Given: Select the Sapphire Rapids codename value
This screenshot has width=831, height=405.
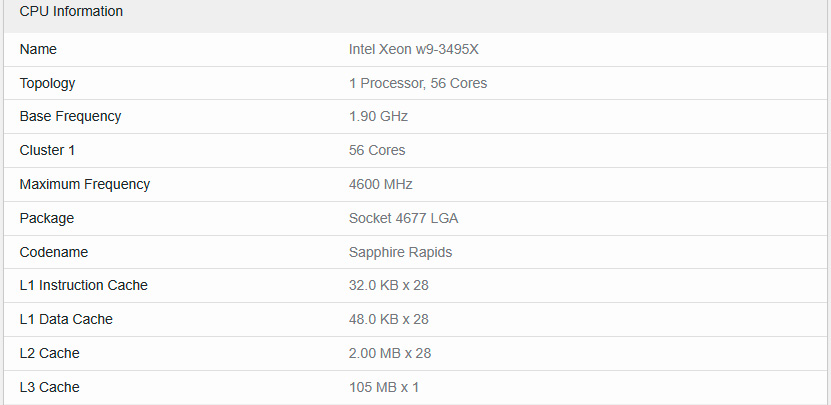Looking at the screenshot, I should pos(400,252).
